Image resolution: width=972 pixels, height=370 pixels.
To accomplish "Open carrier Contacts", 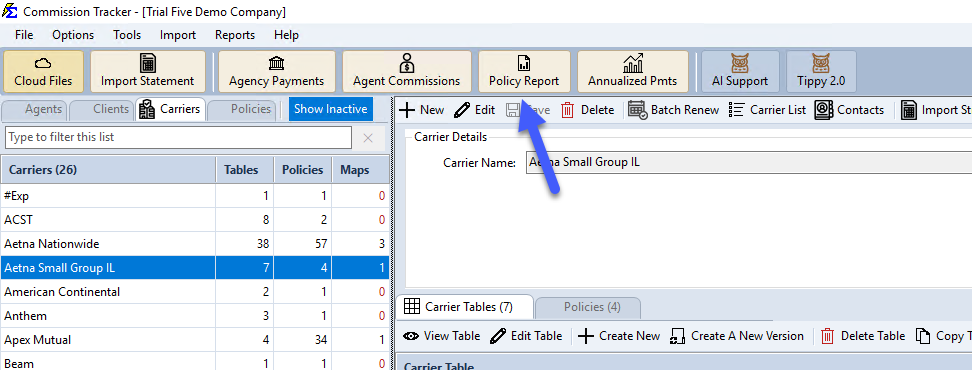I will [x=849, y=110].
